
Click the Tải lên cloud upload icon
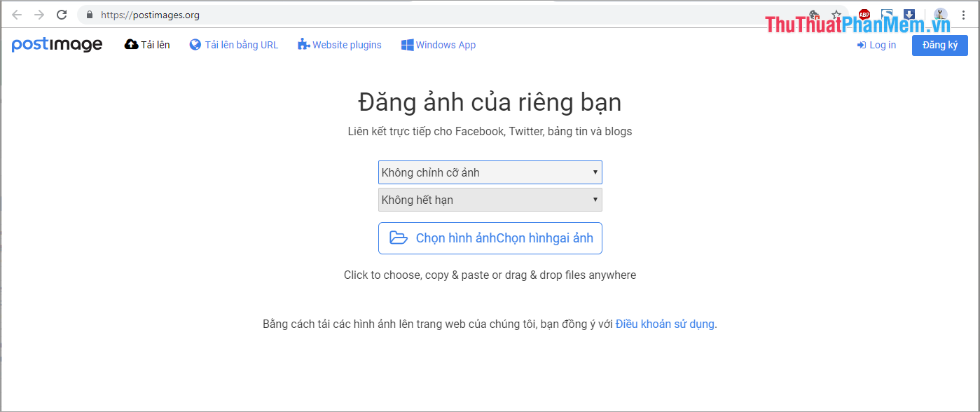click(x=130, y=44)
